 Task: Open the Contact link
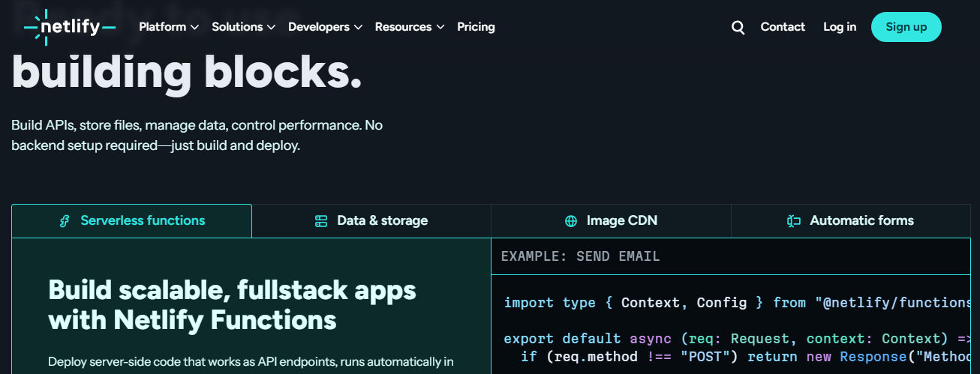[783, 27]
